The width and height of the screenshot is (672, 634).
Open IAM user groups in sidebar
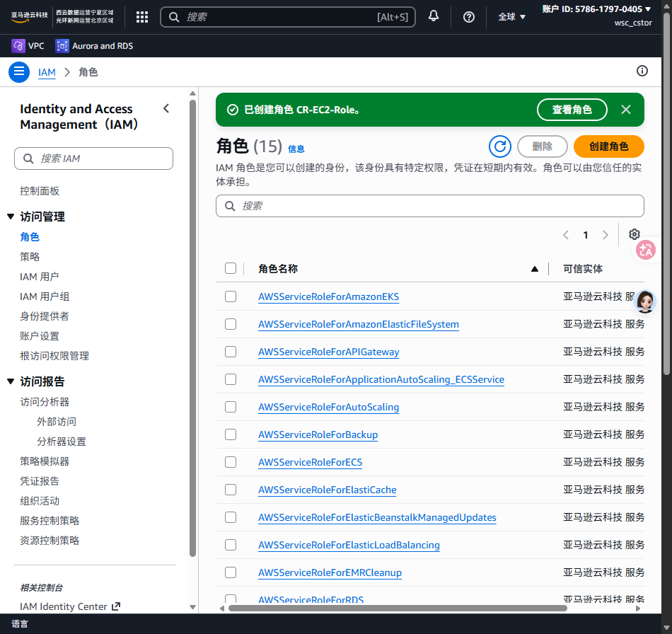[45, 296]
